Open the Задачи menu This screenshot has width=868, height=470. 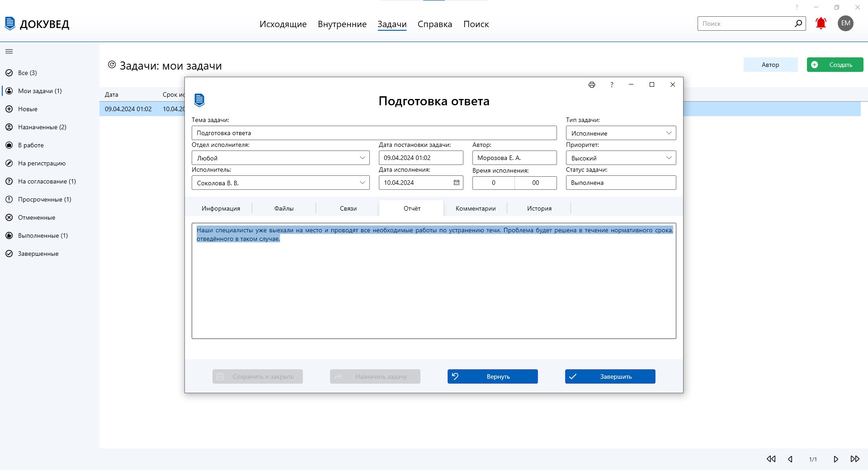[x=392, y=24]
